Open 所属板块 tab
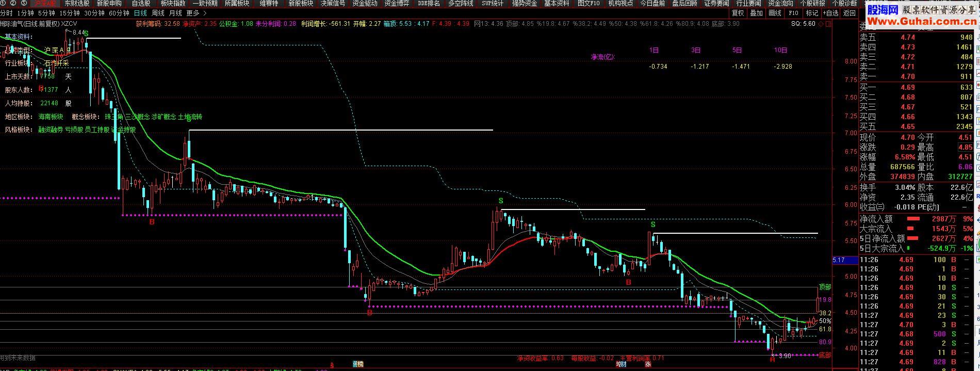 (237, 3)
